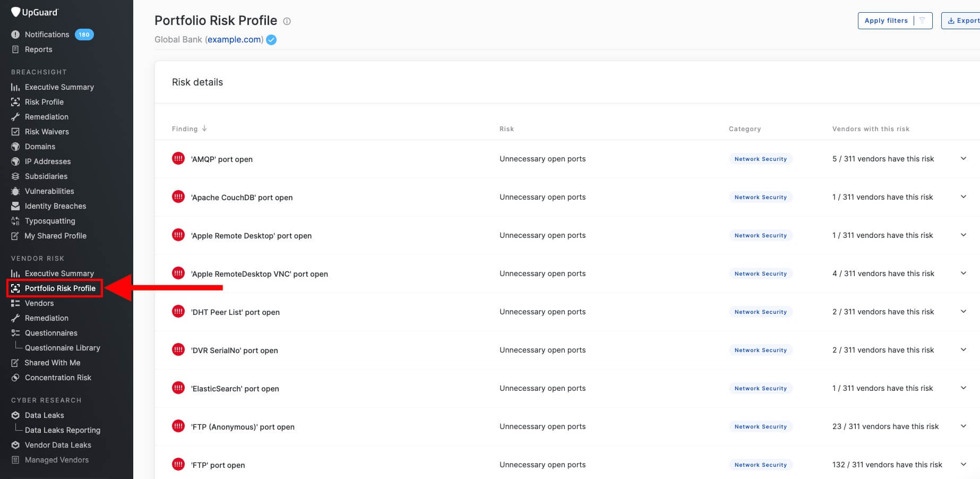Click the Identity Breaches envelope icon
This screenshot has height=479, width=980.
click(x=15, y=206)
